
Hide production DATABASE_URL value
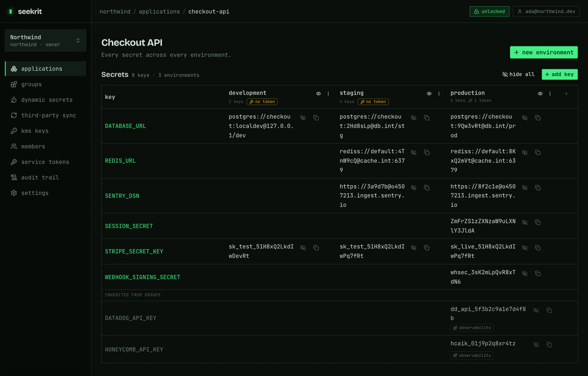(x=524, y=118)
